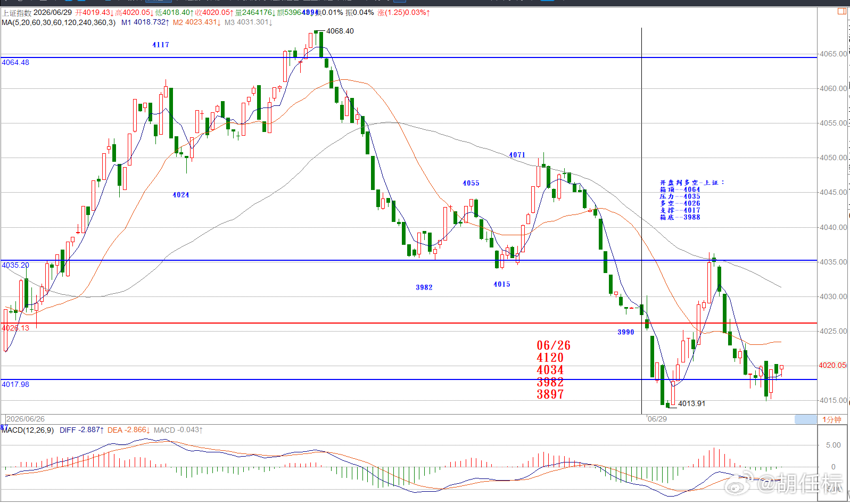Click the DIFF -2.887 value
The image size is (850, 504).
pyautogui.click(x=82, y=430)
